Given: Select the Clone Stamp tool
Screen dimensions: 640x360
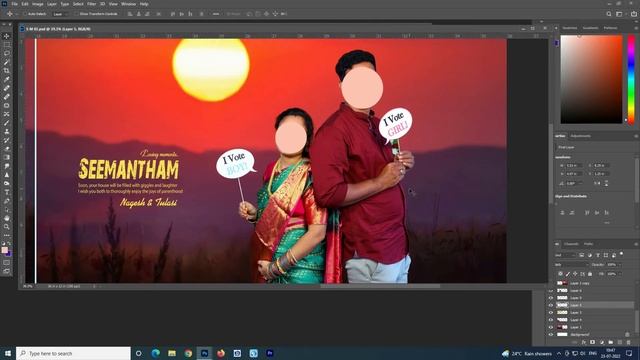Looking at the screenshot, I should click(7, 131).
